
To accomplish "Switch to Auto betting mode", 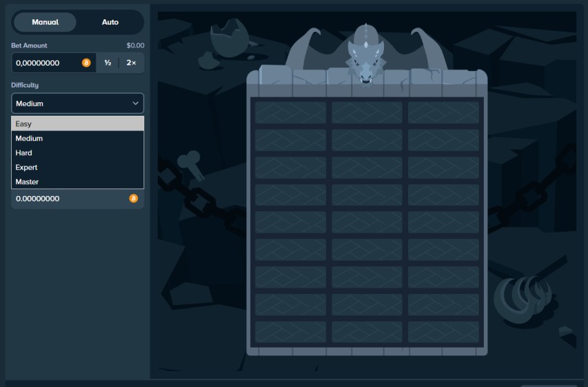I will click(110, 22).
